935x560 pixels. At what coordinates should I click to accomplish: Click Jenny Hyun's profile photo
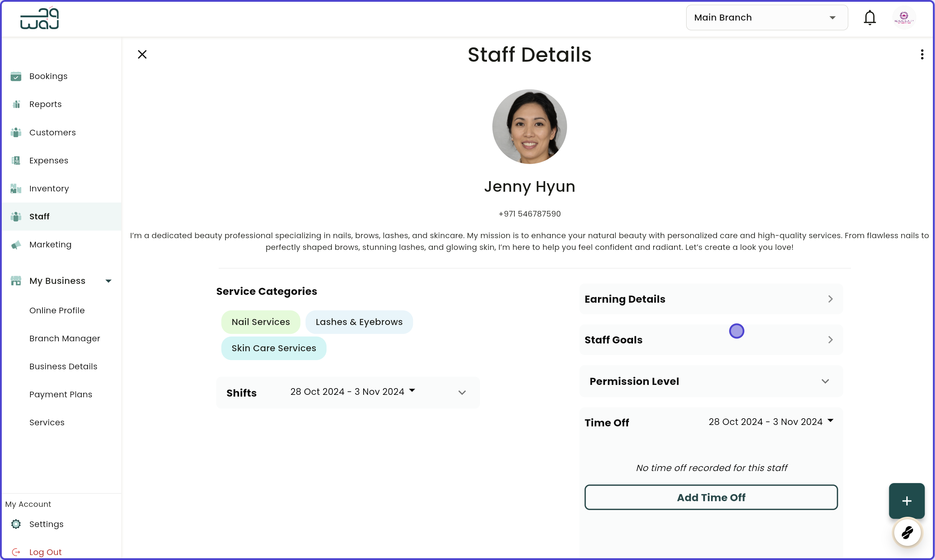pos(530,127)
